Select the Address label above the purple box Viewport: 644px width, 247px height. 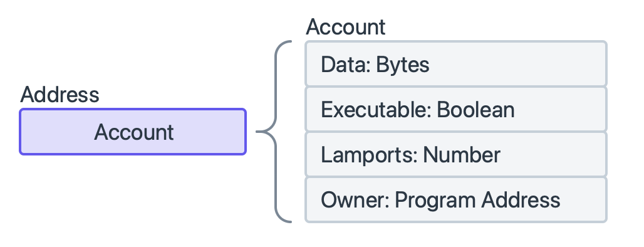tap(60, 95)
